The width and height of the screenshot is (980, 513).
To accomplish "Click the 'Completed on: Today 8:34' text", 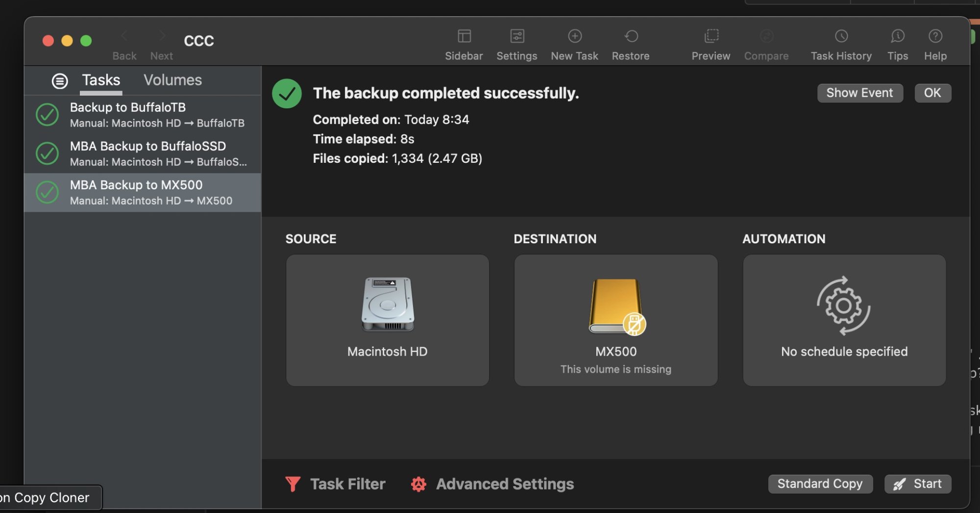I will tap(391, 120).
